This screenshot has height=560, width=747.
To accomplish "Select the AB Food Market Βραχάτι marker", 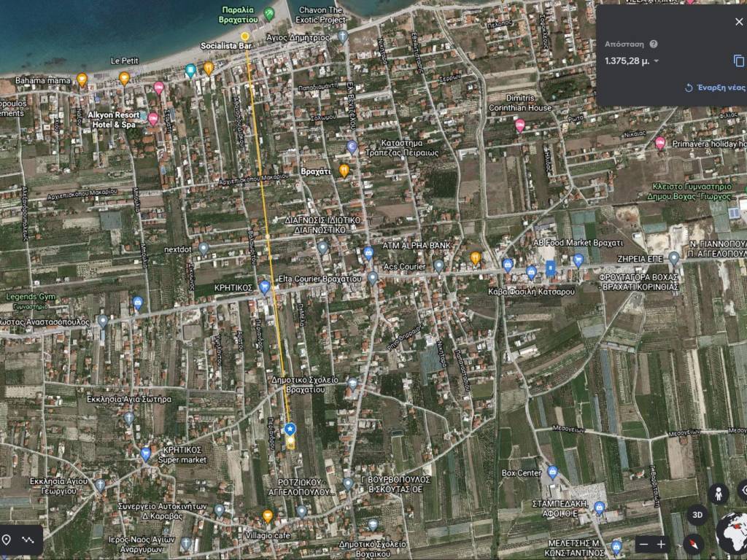I will coord(550,268).
